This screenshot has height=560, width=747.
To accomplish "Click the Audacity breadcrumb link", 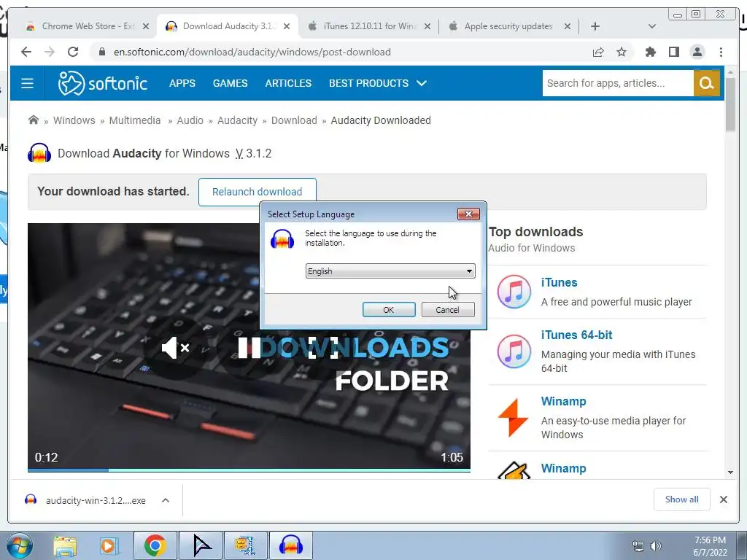I will coord(237,120).
